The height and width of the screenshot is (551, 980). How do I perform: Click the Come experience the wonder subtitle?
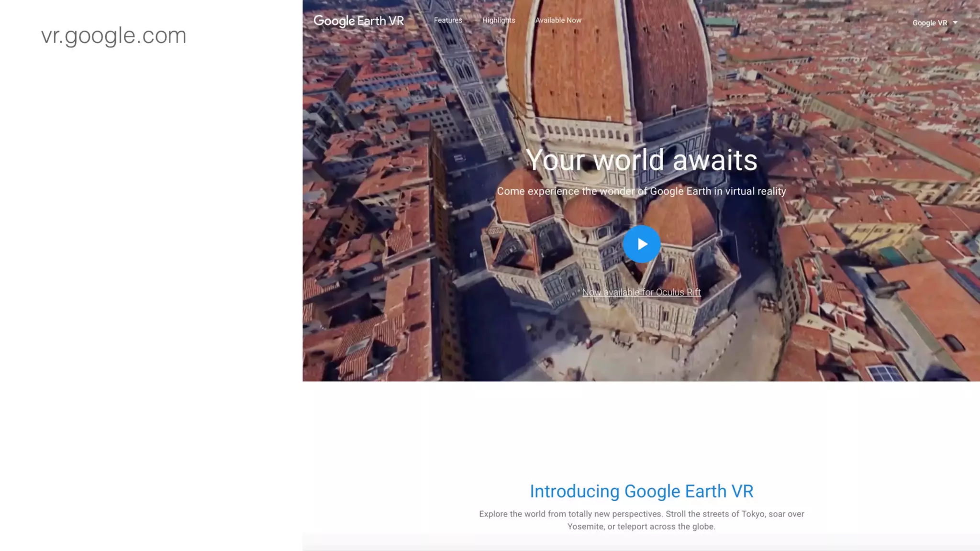point(641,191)
